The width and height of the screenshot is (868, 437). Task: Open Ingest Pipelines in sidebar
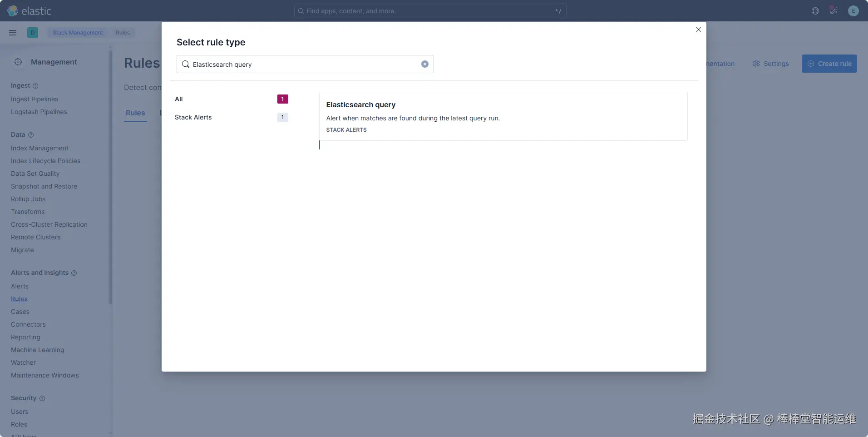pyautogui.click(x=35, y=99)
